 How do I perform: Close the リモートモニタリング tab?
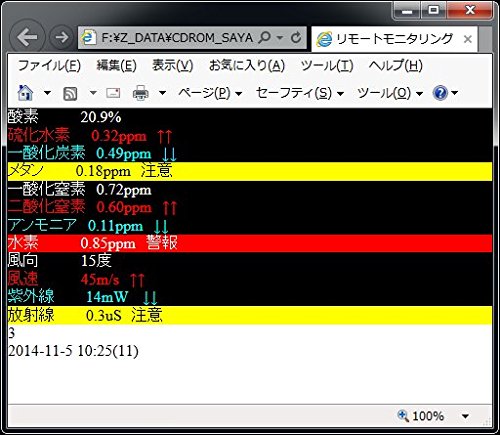click(x=468, y=39)
